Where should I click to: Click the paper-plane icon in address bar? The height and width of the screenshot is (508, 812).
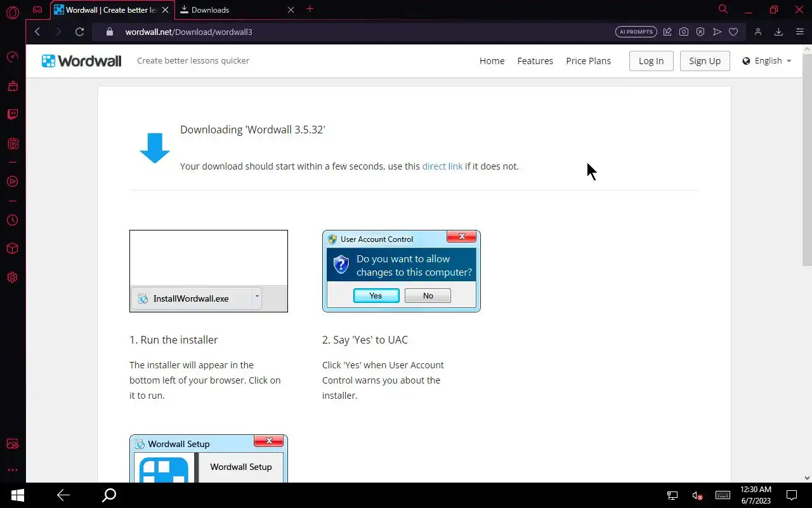(x=717, y=32)
